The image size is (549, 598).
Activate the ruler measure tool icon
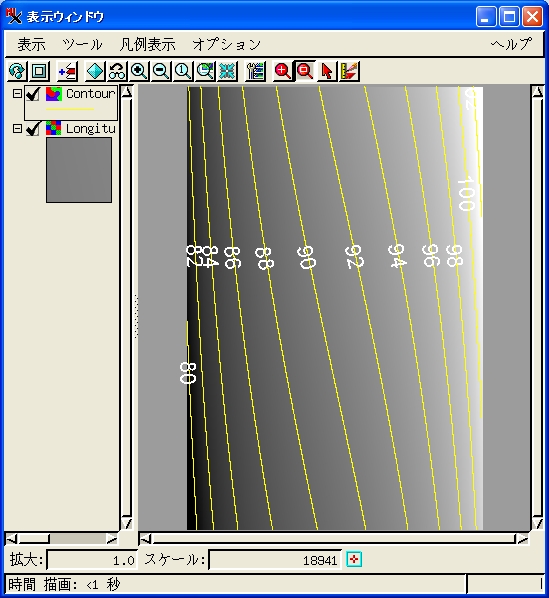[x=349, y=71]
